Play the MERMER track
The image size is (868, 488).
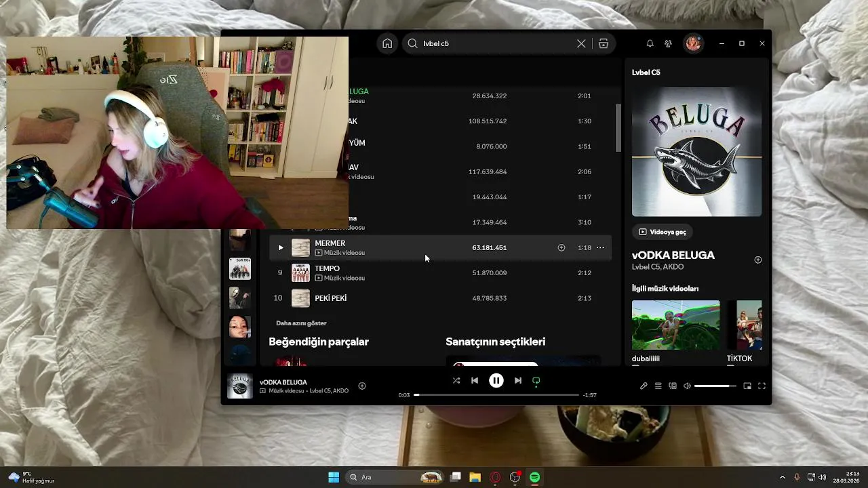281,247
